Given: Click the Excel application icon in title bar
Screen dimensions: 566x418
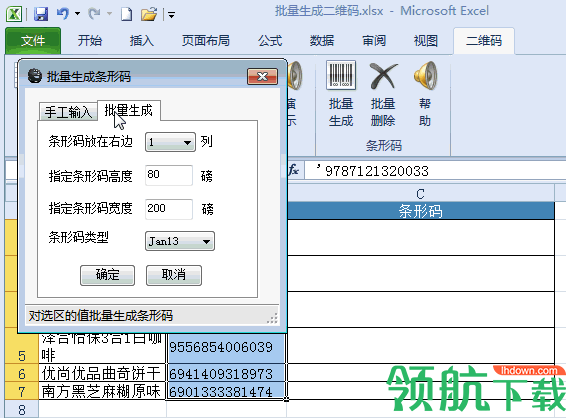Looking at the screenshot, I should (14, 14).
